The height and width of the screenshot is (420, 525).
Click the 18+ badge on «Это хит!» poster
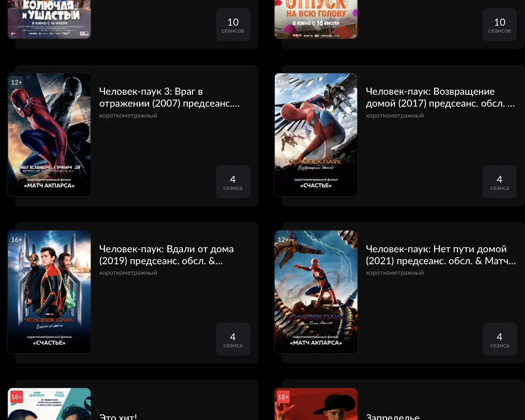click(x=16, y=397)
